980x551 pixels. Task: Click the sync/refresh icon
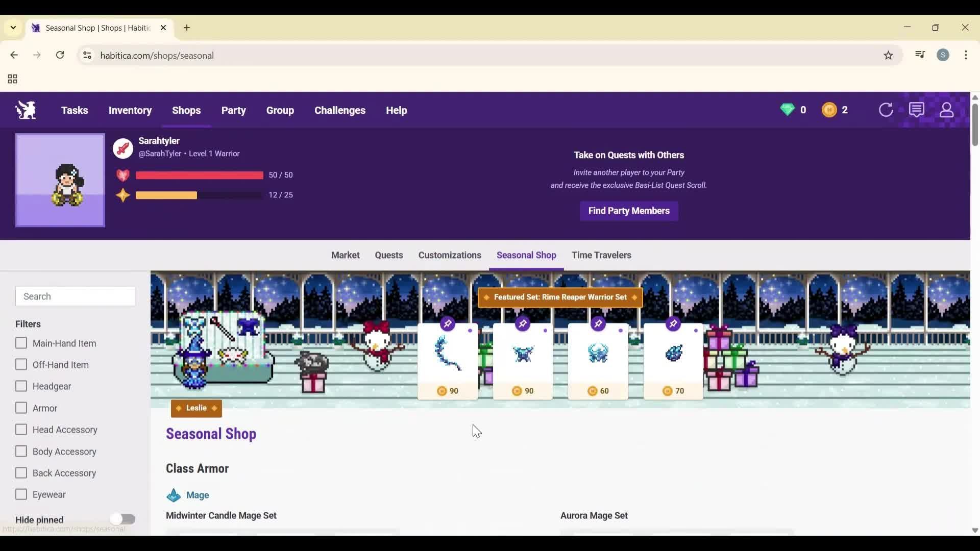click(886, 110)
